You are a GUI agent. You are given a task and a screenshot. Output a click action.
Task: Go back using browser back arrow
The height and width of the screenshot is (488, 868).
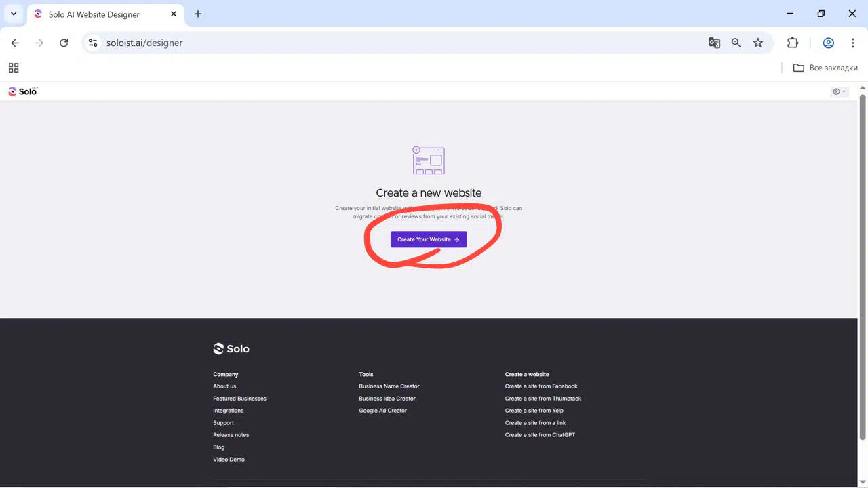[15, 43]
